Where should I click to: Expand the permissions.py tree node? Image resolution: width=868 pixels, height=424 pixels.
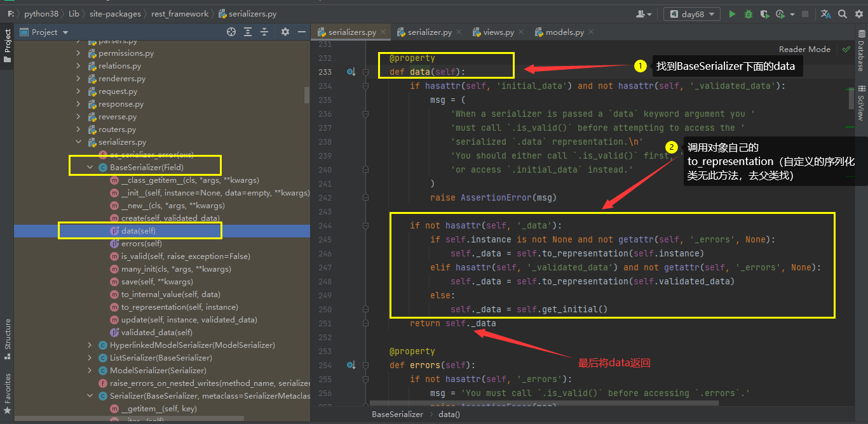tap(79, 53)
